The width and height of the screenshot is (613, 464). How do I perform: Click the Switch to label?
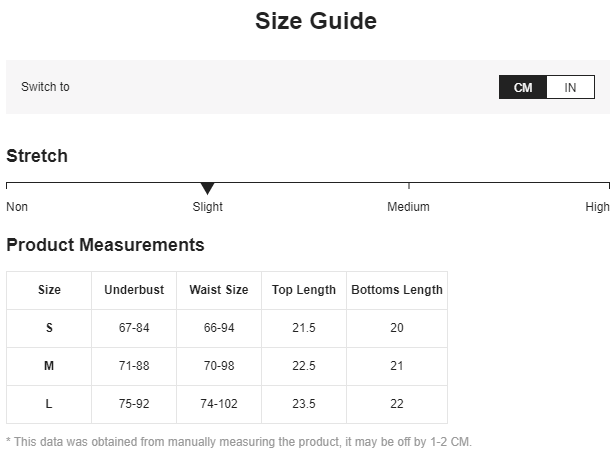(x=45, y=87)
